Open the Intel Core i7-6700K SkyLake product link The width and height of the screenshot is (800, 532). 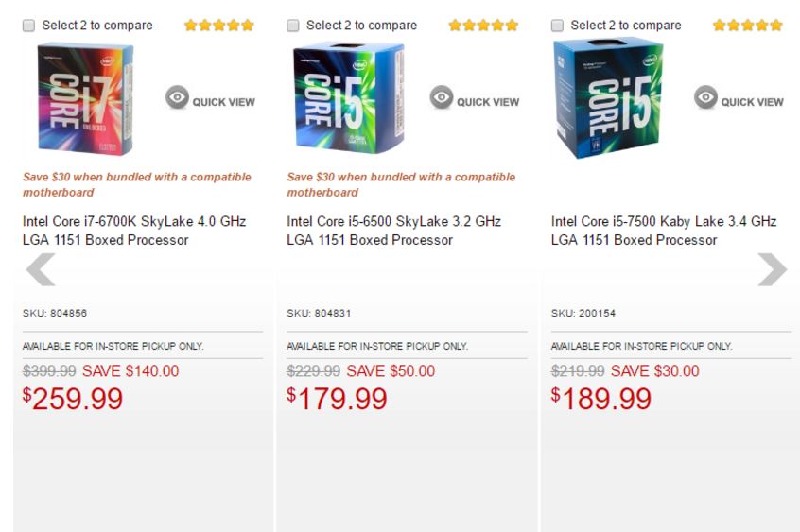(134, 231)
